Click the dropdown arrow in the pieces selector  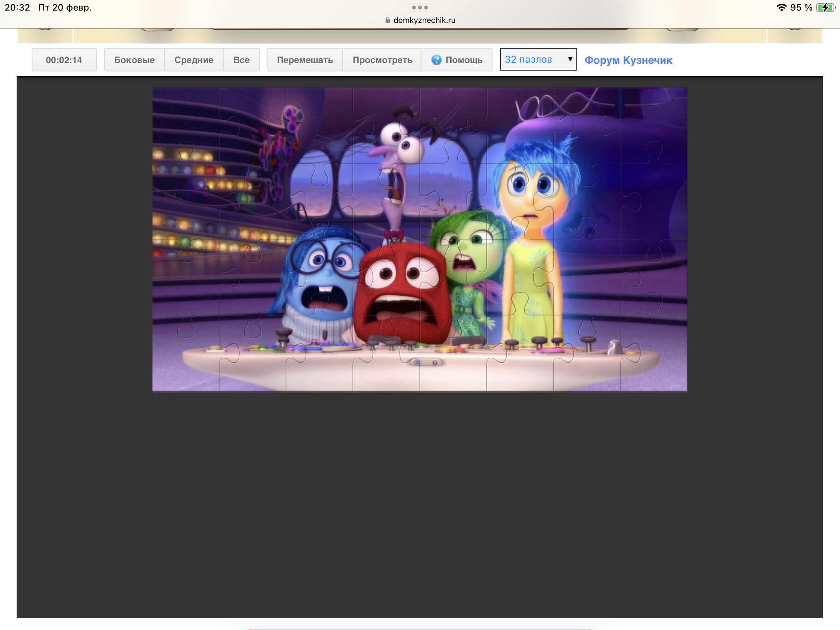point(570,59)
